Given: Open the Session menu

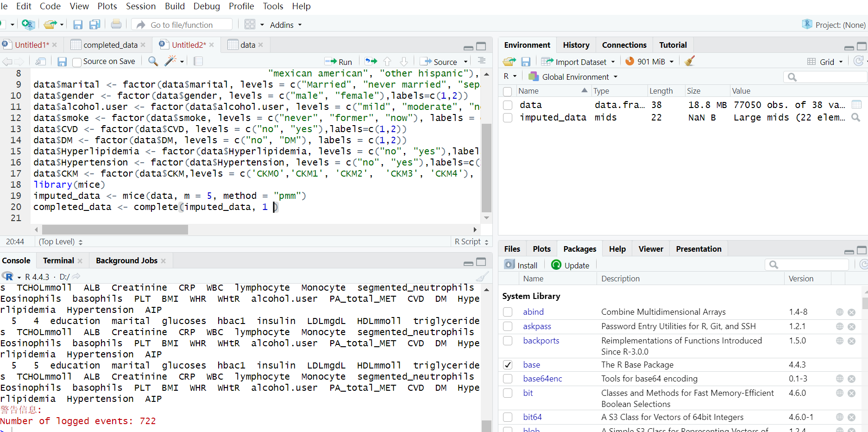Looking at the screenshot, I should [x=141, y=6].
